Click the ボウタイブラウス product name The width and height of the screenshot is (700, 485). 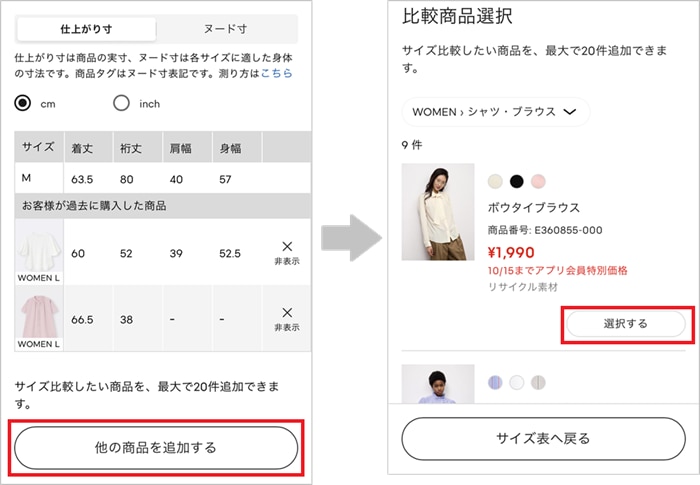534,208
